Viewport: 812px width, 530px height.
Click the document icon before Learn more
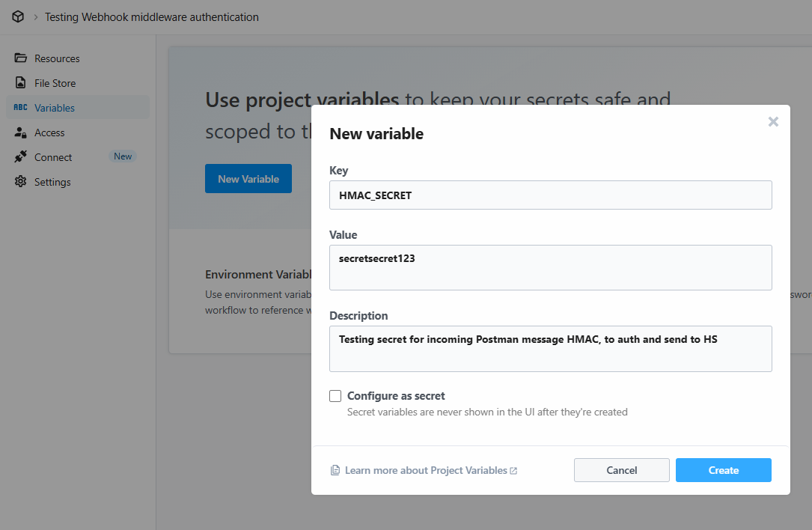point(335,469)
